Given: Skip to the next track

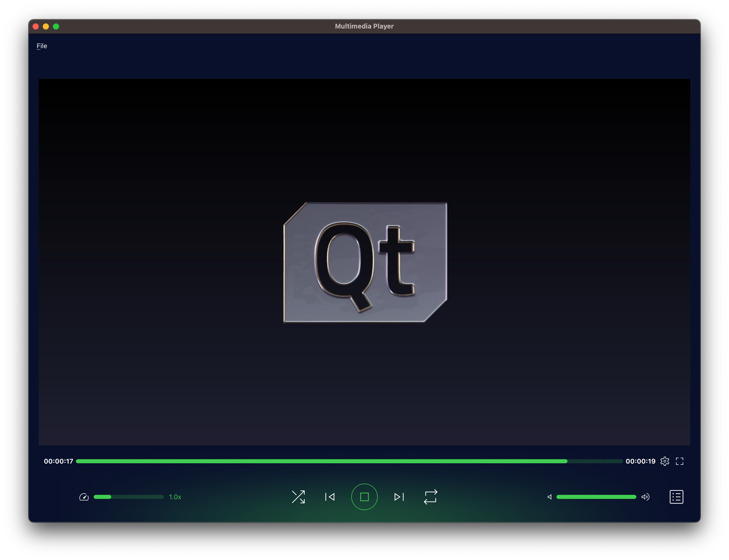Looking at the screenshot, I should pyautogui.click(x=399, y=497).
